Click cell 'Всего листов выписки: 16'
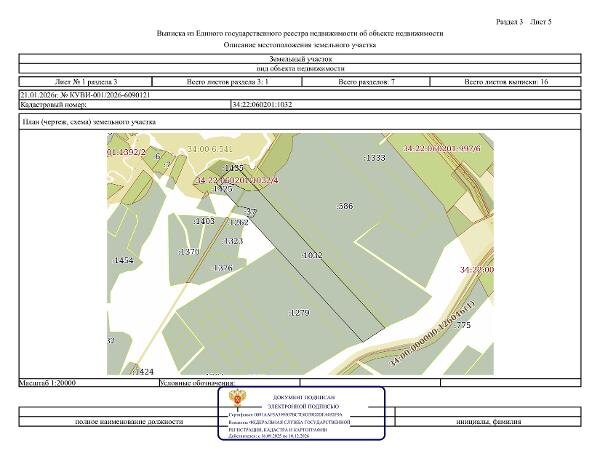Viewport: 600px width, 464px height. click(506, 81)
